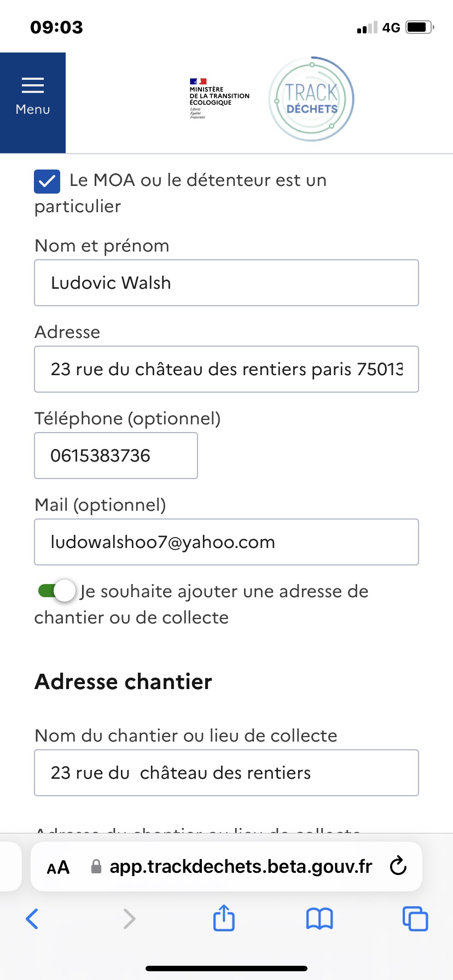The width and height of the screenshot is (453, 980).
Task: Click the Ministère de la Transition Écologique logo
Action: point(218,98)
